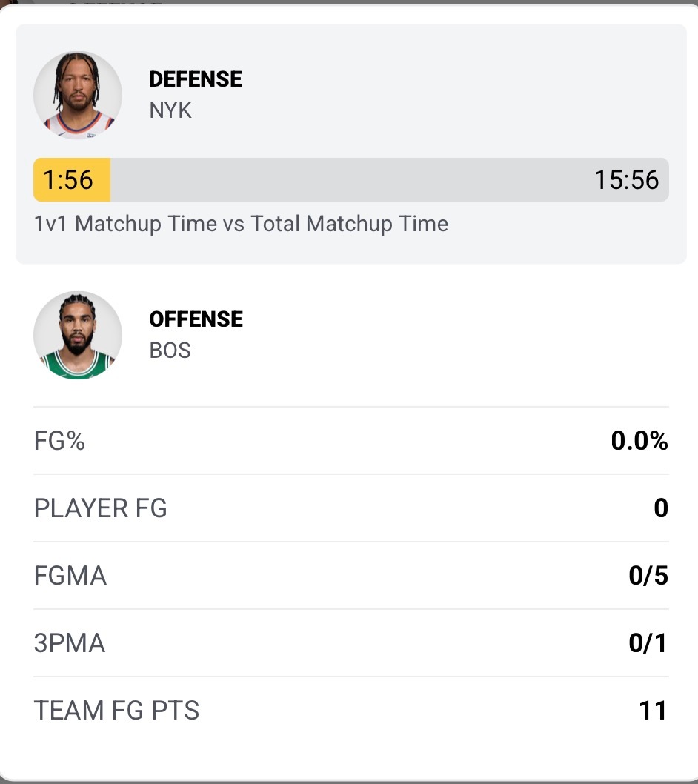
Task: Select the 3PMA stat label
Action: click(70, 643)
